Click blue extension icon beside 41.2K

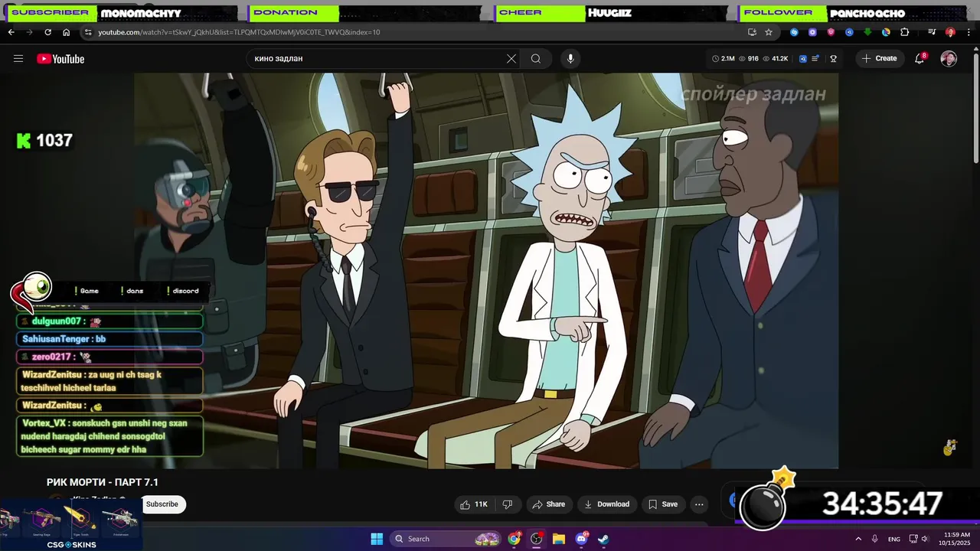pos(803,59)
